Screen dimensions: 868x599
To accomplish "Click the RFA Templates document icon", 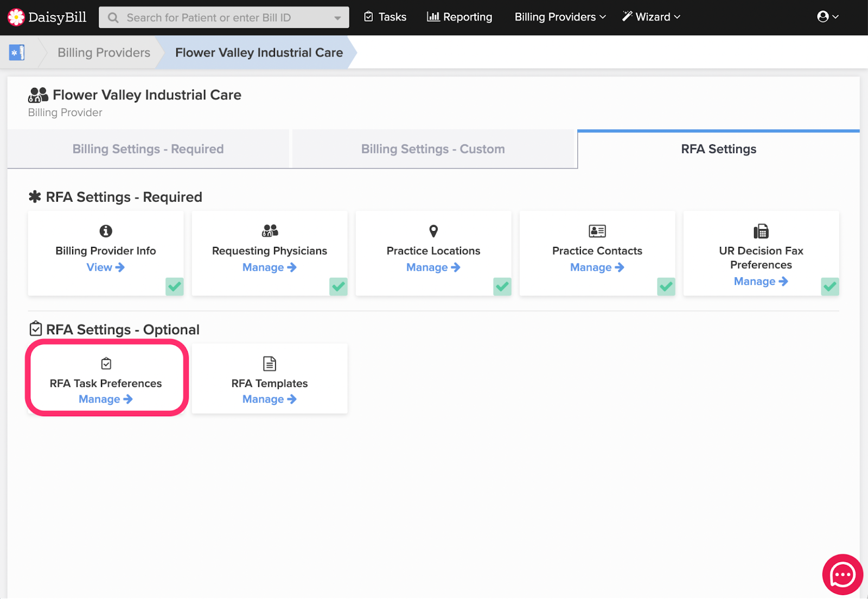I will coord(270,364).
